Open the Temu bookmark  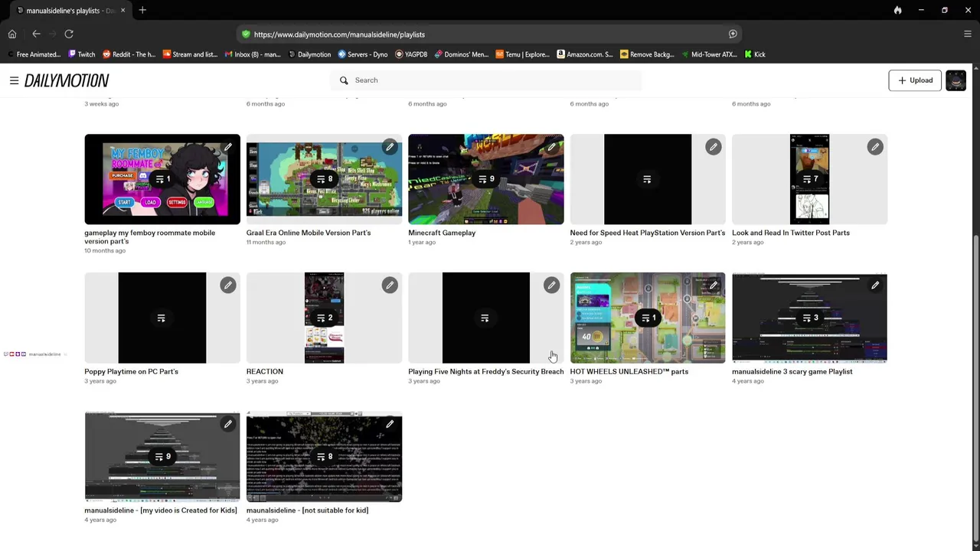tap(522, 54)
